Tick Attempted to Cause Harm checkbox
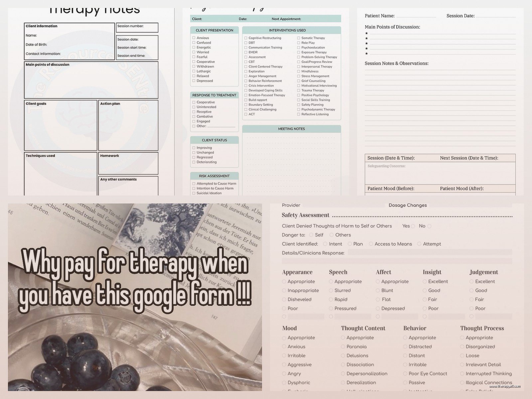Image resolution: width=532 pixels, height=399 pixels. click(x=194, y=184)
